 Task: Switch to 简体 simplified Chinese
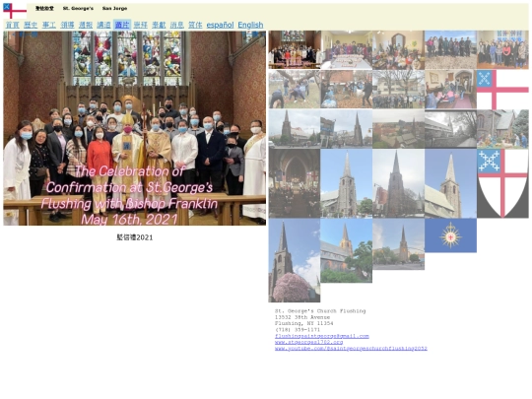pos(195,25)
